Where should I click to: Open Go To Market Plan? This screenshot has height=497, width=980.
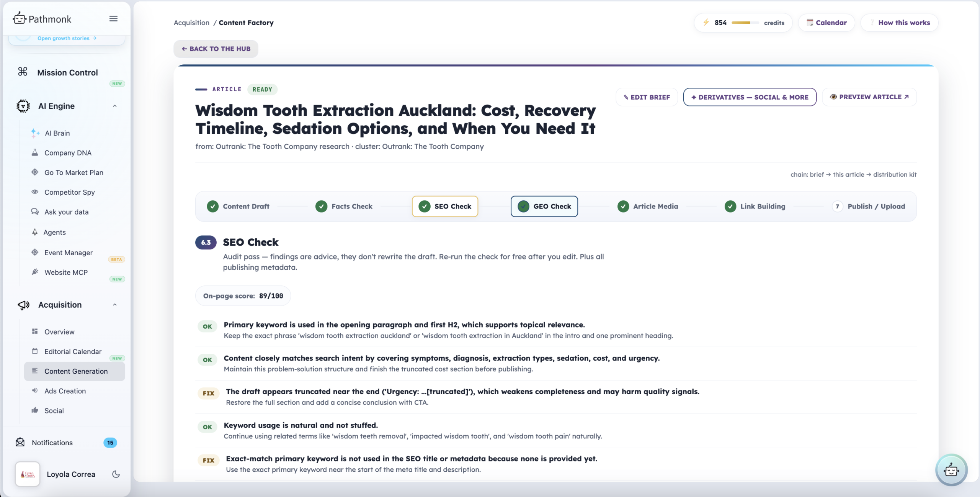tap(74, 172)
